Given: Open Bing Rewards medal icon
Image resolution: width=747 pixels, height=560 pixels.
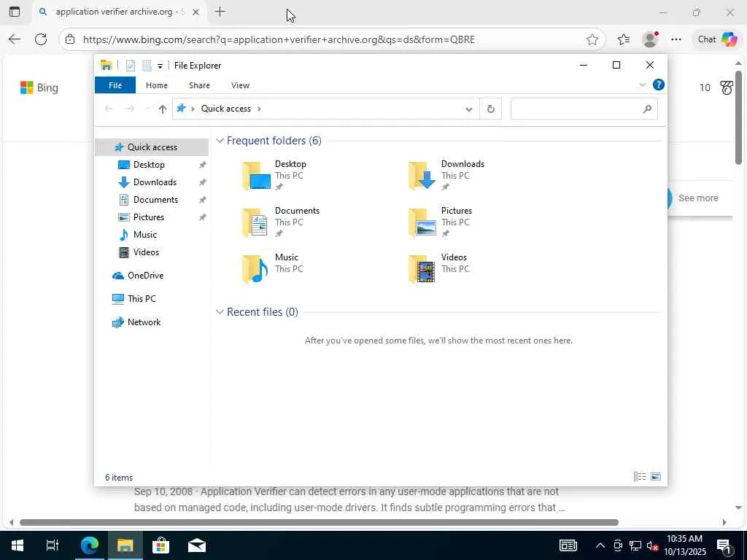Looking at the screenshot, I should coord(727,87).
